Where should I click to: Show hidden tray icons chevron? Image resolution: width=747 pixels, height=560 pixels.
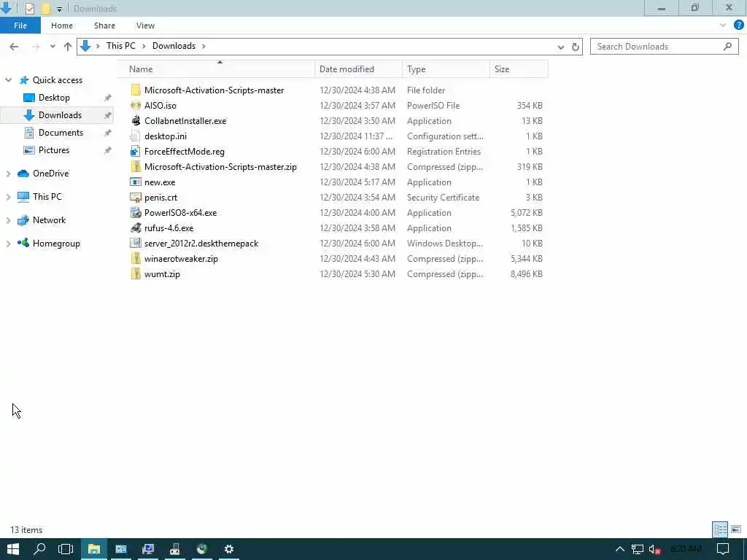point(620,549)
